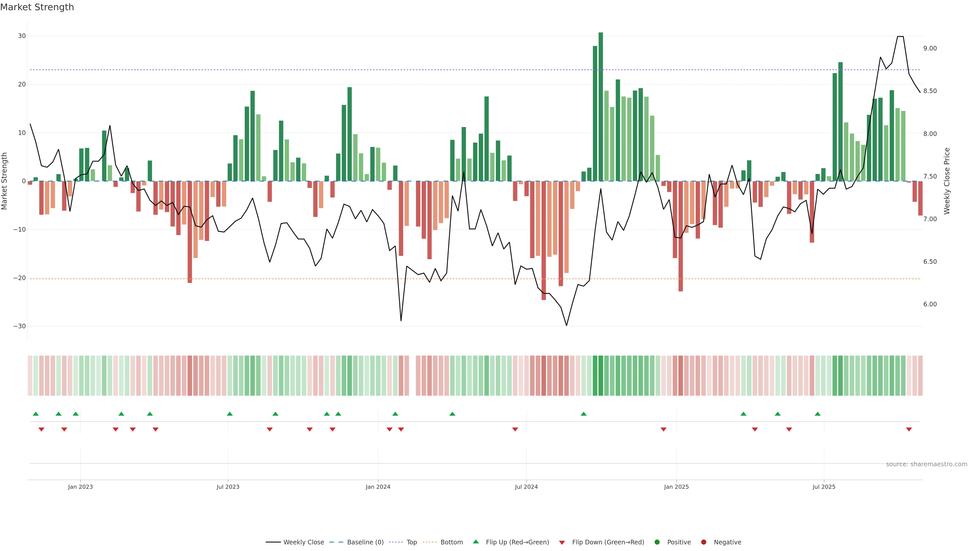Click the Jan 2024 x-axis label
Screen dimensions: 980x551
click(378, 487)
